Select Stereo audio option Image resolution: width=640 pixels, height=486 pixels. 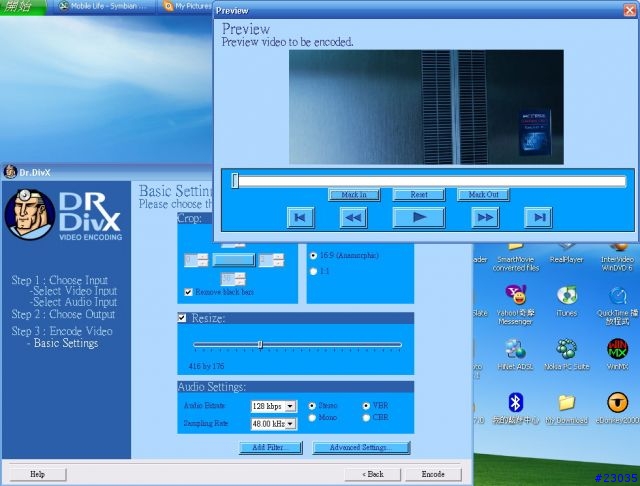[x=312, y=406]
